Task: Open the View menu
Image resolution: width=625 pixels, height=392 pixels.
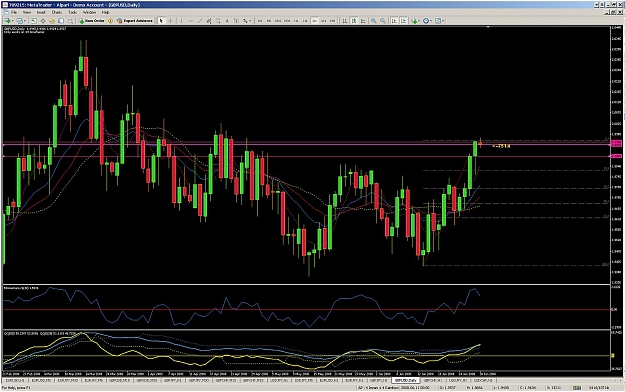Action: [x=27, y=12]
